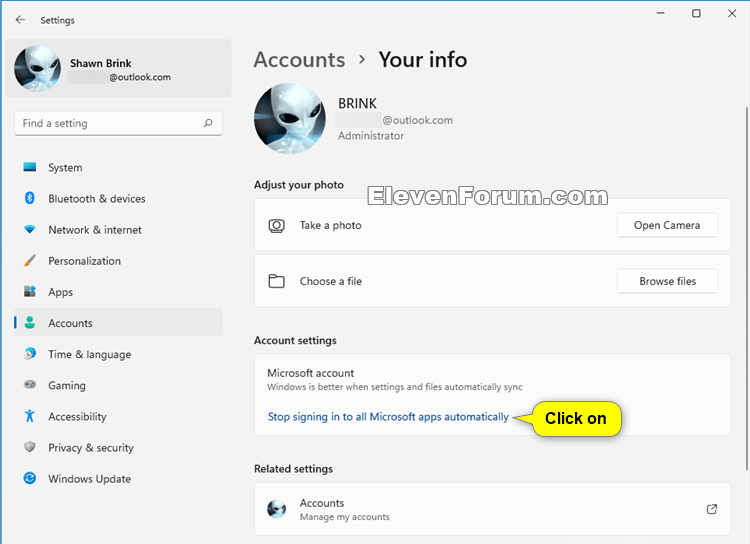Click Stop signing in to all Microsoft apps link
The height and width of the screenshot is (544, 750).
[388, 417]
